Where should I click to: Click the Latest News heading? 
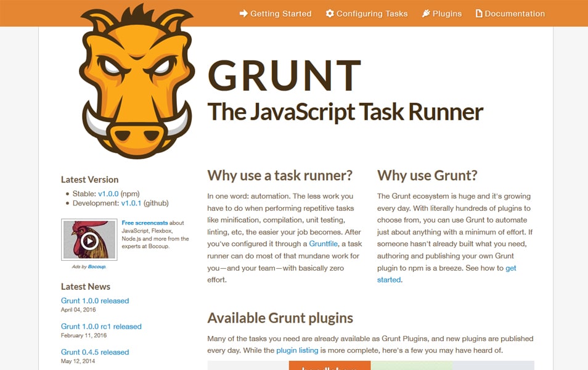point(86,287)
